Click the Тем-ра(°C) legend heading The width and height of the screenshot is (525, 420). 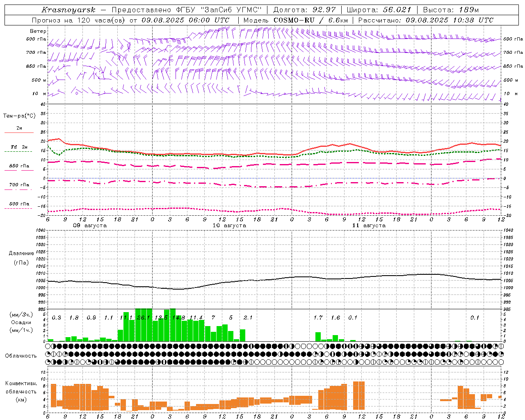pos(19,116)
